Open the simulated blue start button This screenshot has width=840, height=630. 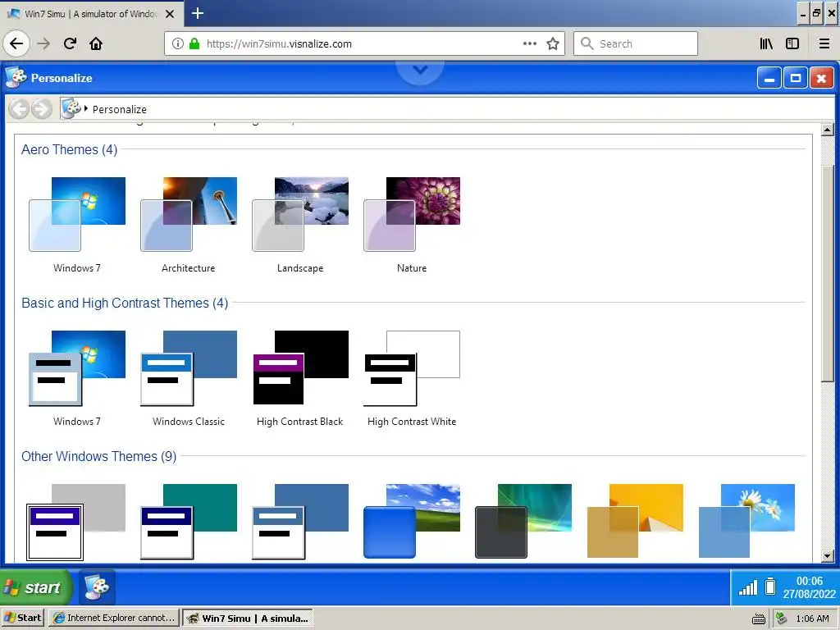pos(36,587)
